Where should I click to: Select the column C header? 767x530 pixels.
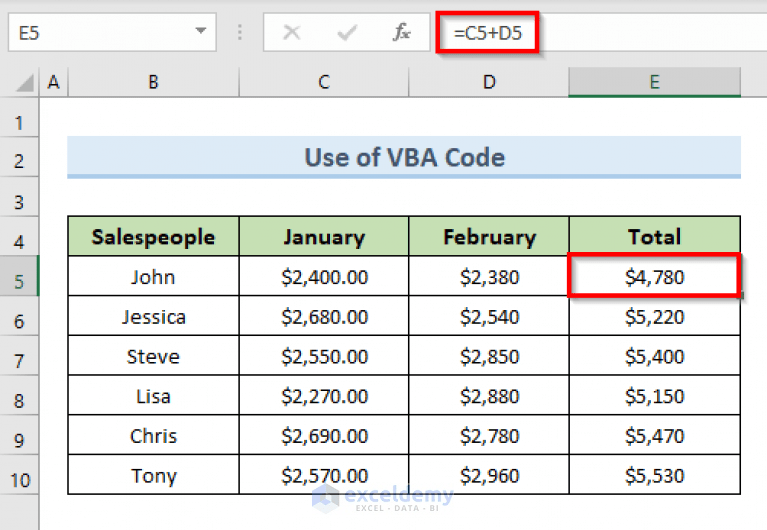[x=324, y=82]
